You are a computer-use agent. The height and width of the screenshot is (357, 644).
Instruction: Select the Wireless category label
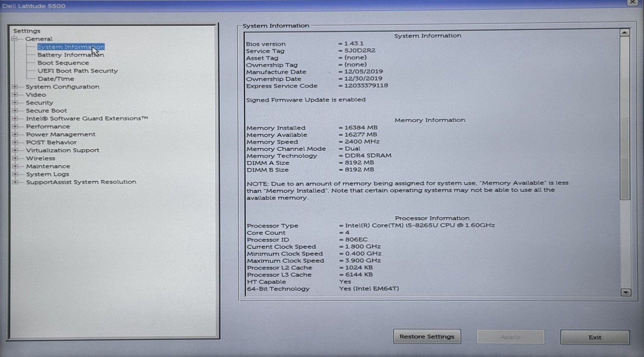pos(41,158)
